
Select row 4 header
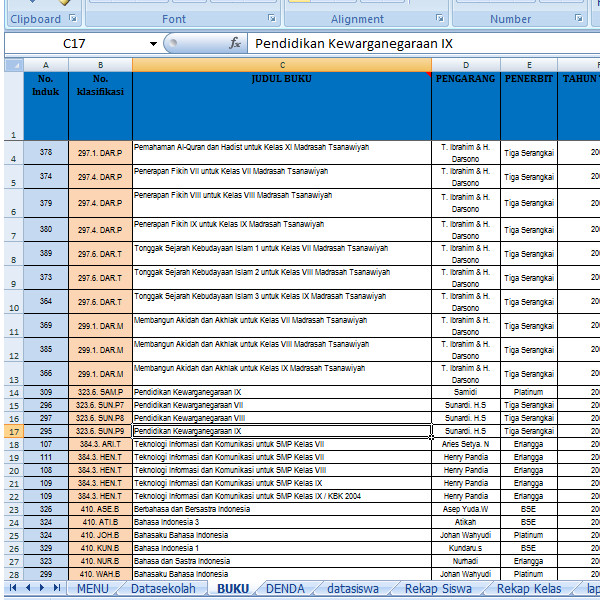pyautogui.click(x=14, y=153)
